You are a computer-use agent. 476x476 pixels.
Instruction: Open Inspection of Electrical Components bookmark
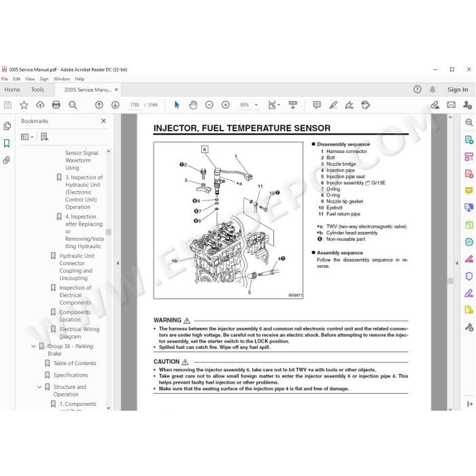[75, 295]
